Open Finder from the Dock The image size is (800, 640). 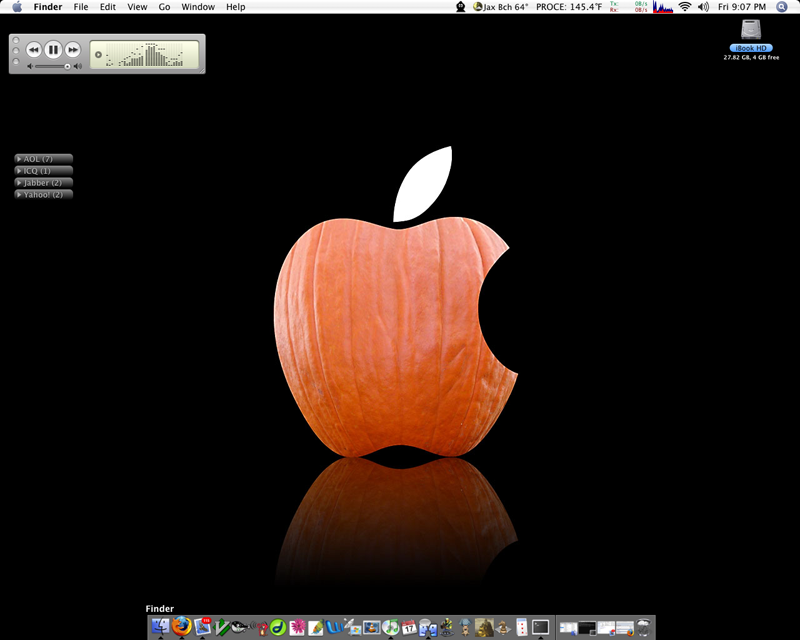click(160, 626)
